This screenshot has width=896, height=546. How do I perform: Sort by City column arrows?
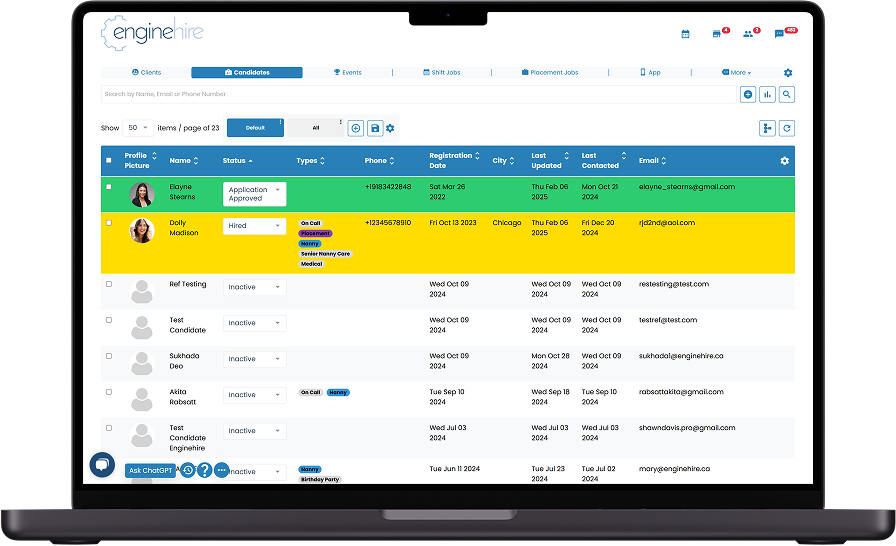point(511,161)
